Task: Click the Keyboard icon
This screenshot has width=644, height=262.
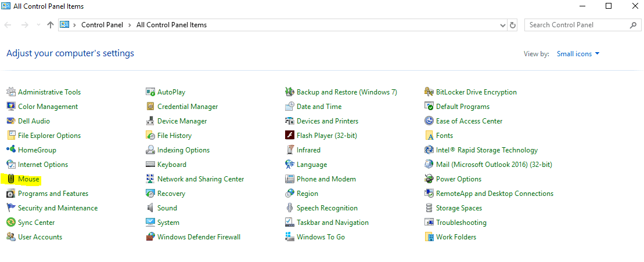Action: (150, 165)
